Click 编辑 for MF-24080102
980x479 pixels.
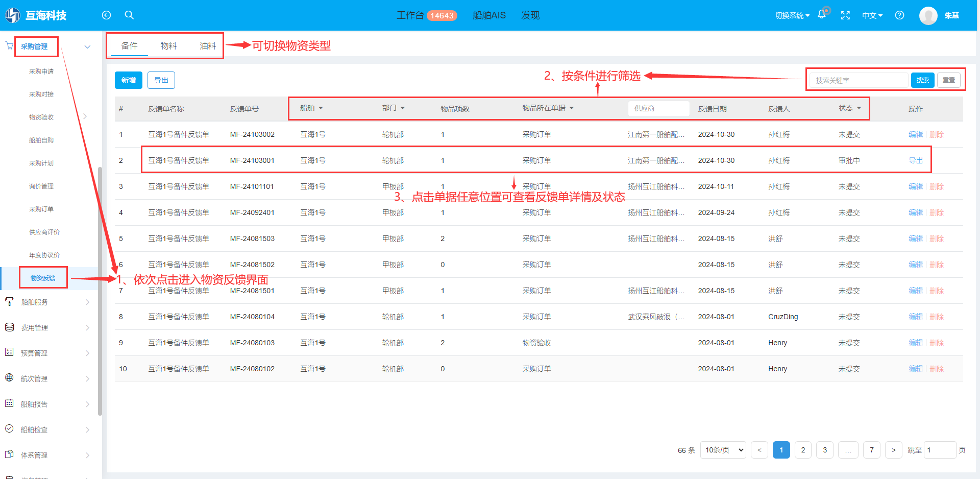[916, 369]
